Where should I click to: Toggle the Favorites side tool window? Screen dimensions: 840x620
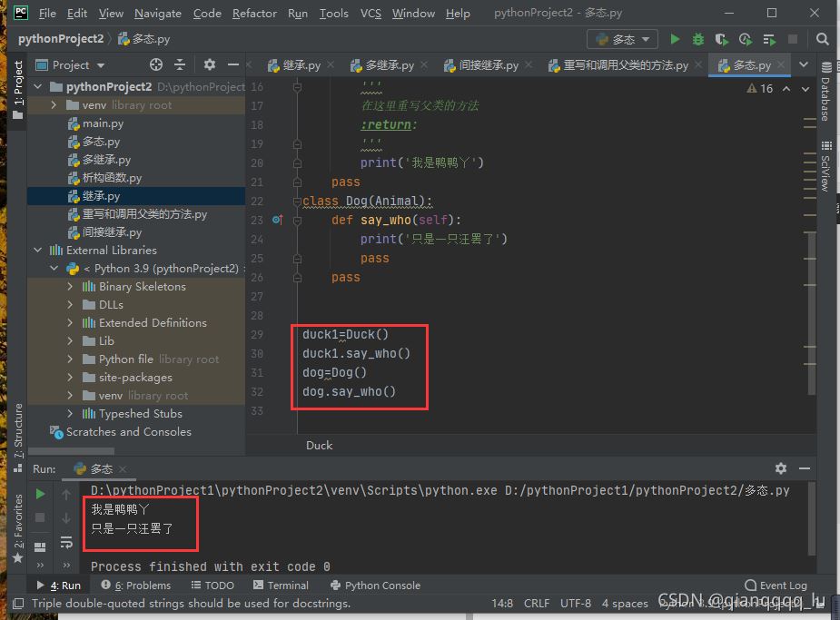(x=18, y=521)
